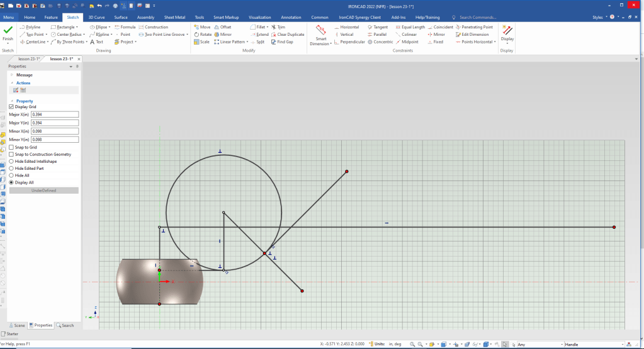644x349 pixels.
Task: Uncheck the Display Grid checkbox
Action: tap(11, 107)
